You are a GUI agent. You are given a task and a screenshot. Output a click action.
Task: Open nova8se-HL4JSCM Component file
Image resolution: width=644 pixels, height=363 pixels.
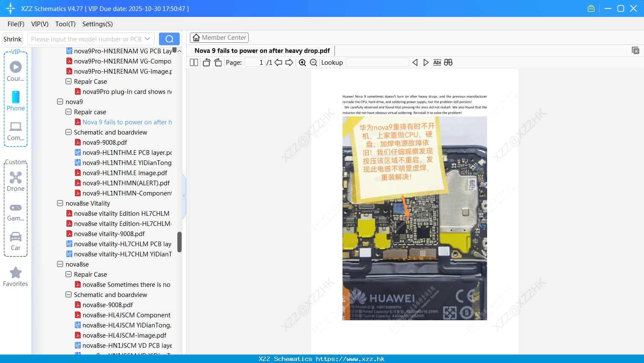126,315
